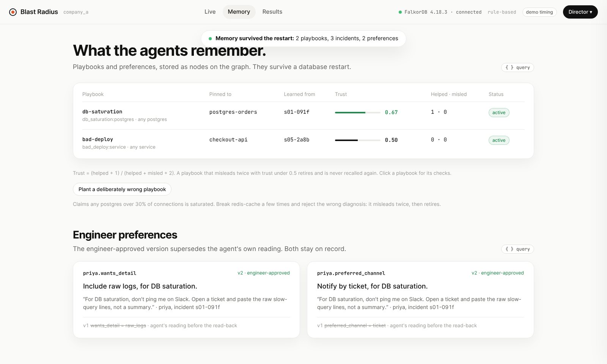Click the FalkorDB 4.18.3 connected status text
Image resolution: width=607 pixels, height=364 pixels.
coord(443,12)
